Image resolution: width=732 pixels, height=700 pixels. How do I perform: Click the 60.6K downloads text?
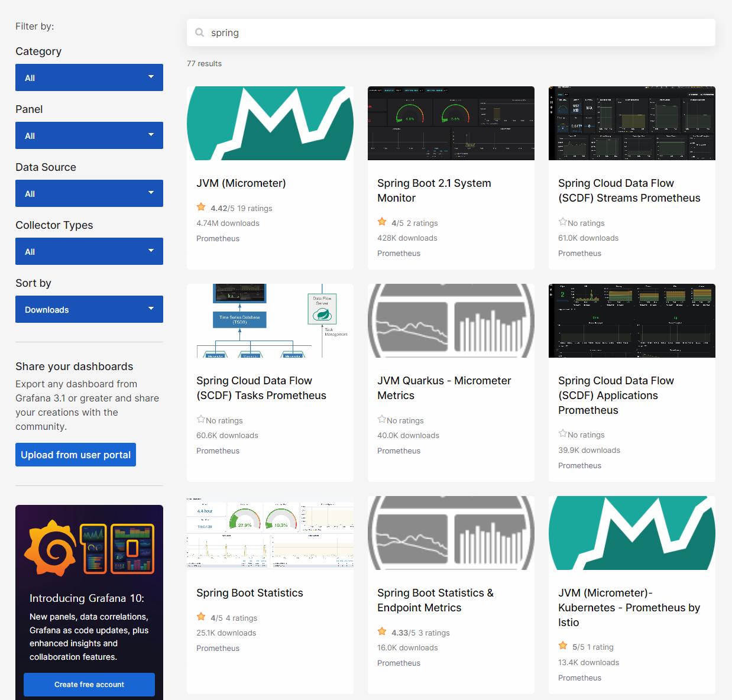pyautogui.click(x=227, y=436)
